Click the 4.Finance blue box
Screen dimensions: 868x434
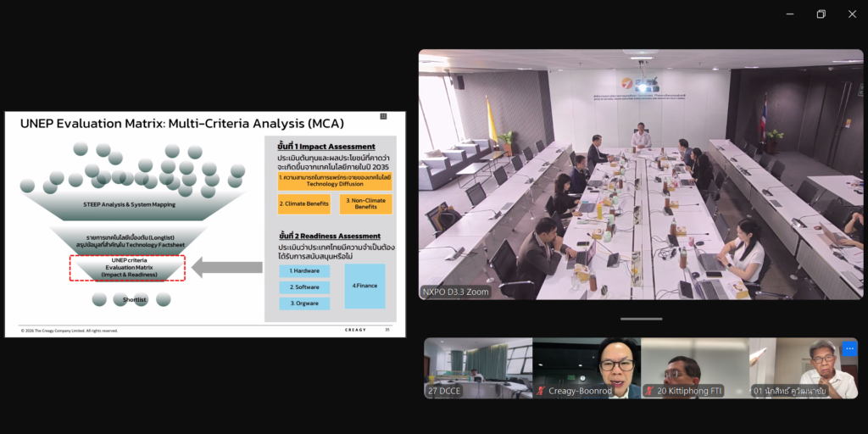coord(364,286)
